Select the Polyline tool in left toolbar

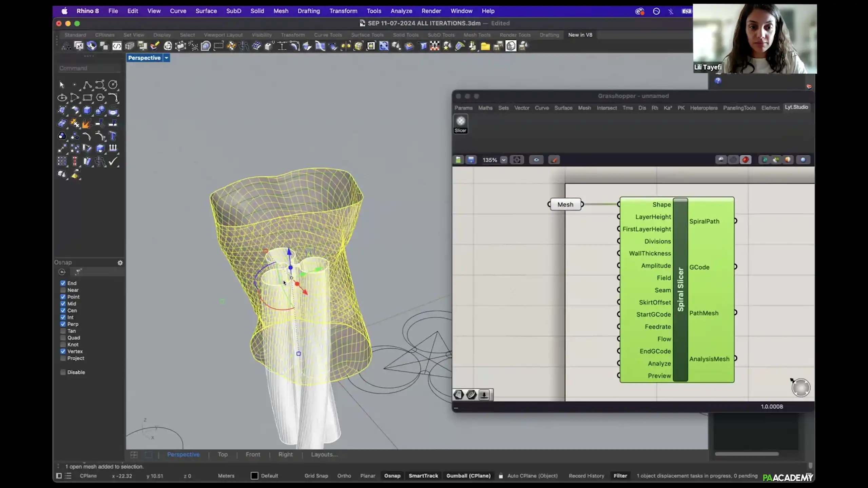(x=87, y=85)
